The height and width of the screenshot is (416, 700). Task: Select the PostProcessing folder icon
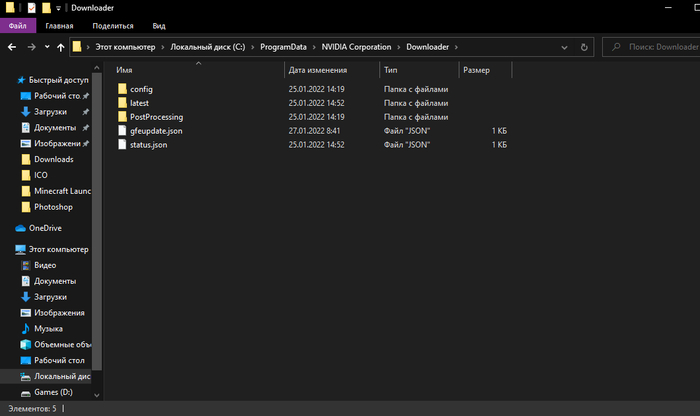coord(122,117)
